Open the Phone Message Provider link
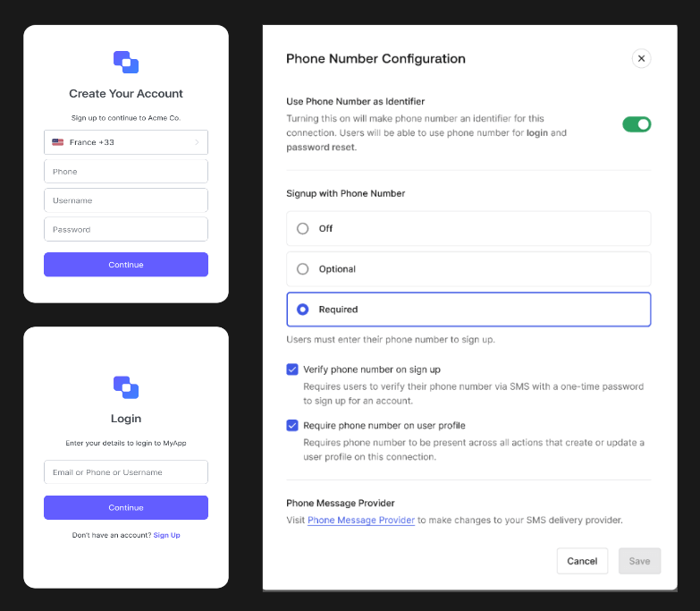Image resolution: width=700 pixels, height=611 pixels. (360, 520)
